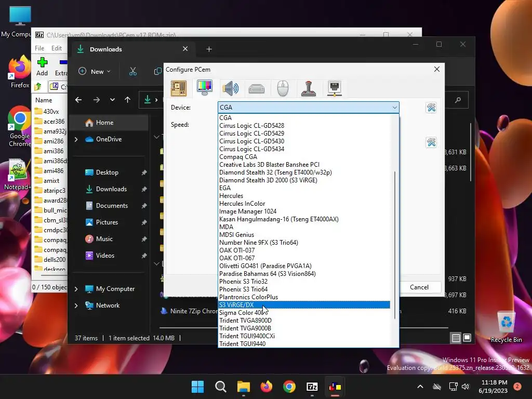Expand OneDrive in the sidebar
The width and height of the screenshot is (532, 399).
76,139
